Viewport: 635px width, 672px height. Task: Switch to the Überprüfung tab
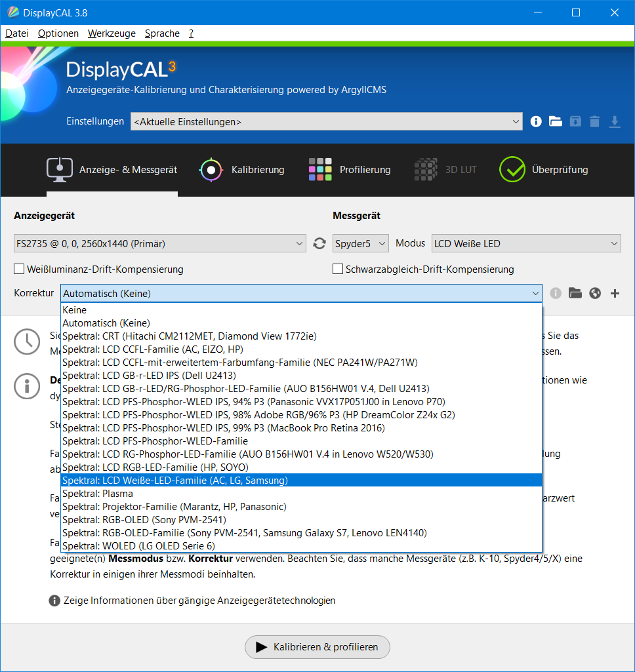[544, 170]
